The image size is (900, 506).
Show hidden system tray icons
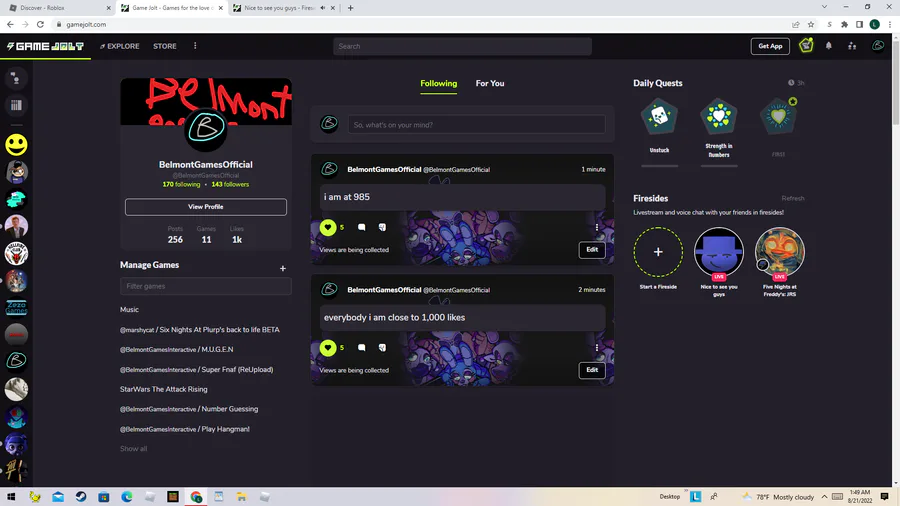click(x=824, y=497)
